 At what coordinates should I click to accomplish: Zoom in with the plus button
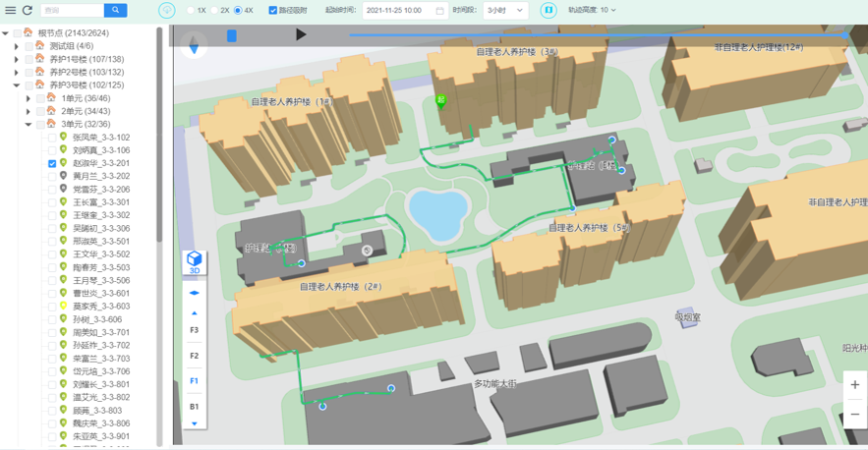pyautogui.click(x=855, y=385)
